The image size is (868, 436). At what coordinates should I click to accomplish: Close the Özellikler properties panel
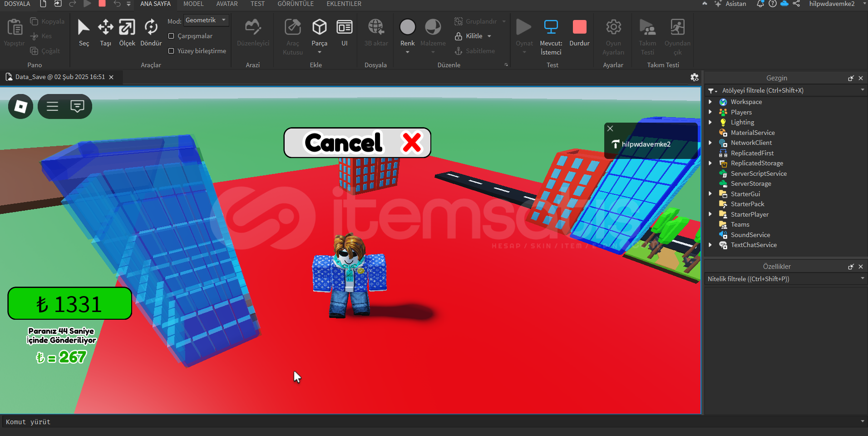pos(861,267)
